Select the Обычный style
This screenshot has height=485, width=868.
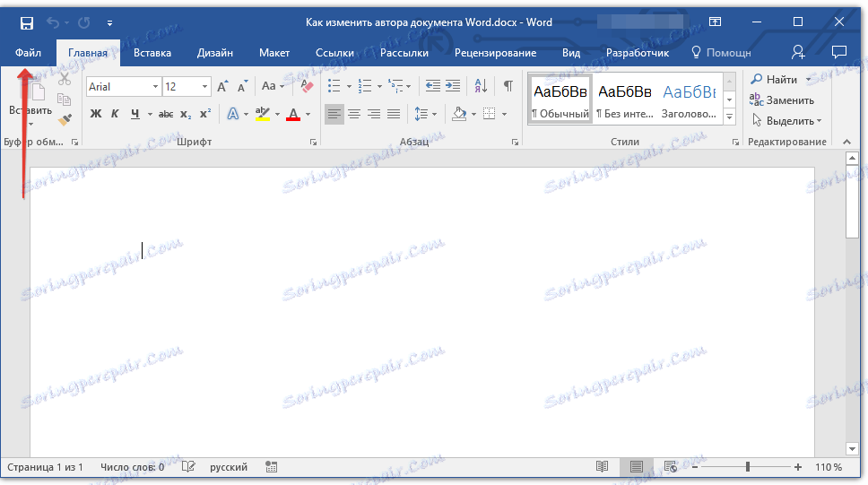[560, 100]
